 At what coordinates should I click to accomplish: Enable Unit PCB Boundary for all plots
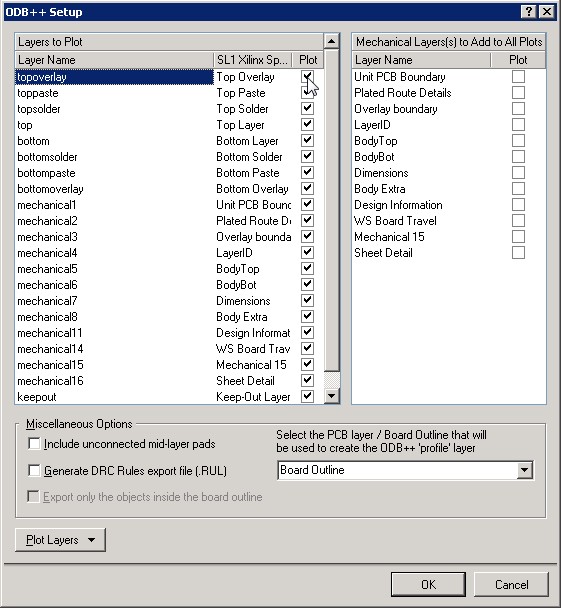pos(518,76)
